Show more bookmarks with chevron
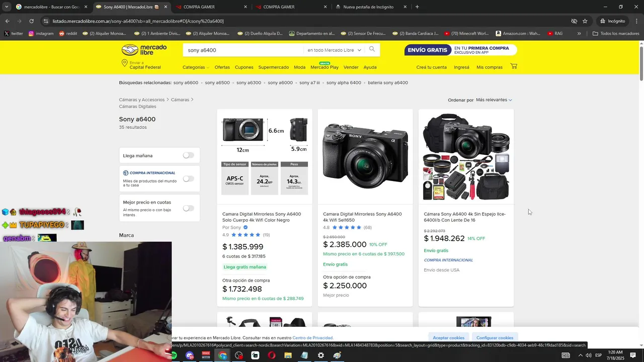This screenshot has height=362, width=644. tap(579, 34)
